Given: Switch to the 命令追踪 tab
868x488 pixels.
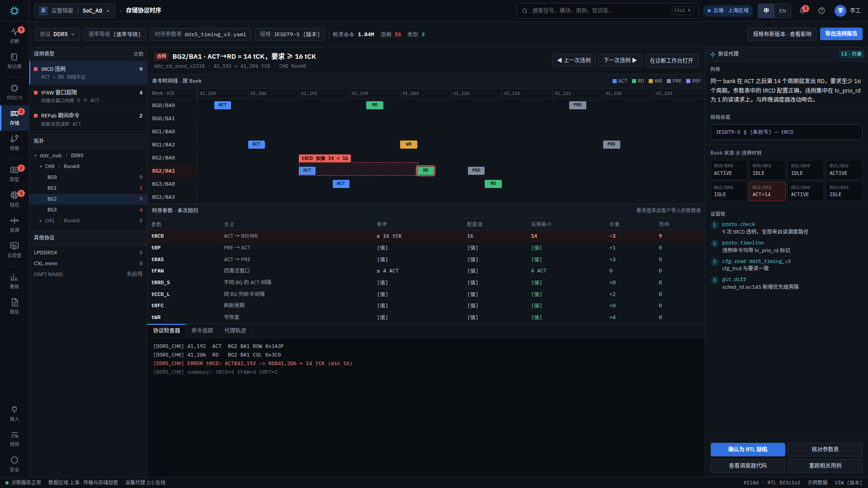Looking at the screenshot, I should click(202, 331).
